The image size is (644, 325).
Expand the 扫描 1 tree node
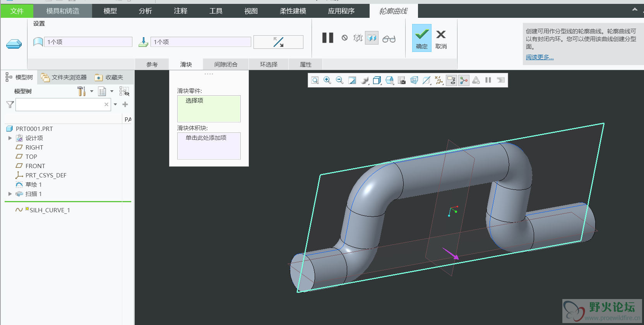pos(10,194)
